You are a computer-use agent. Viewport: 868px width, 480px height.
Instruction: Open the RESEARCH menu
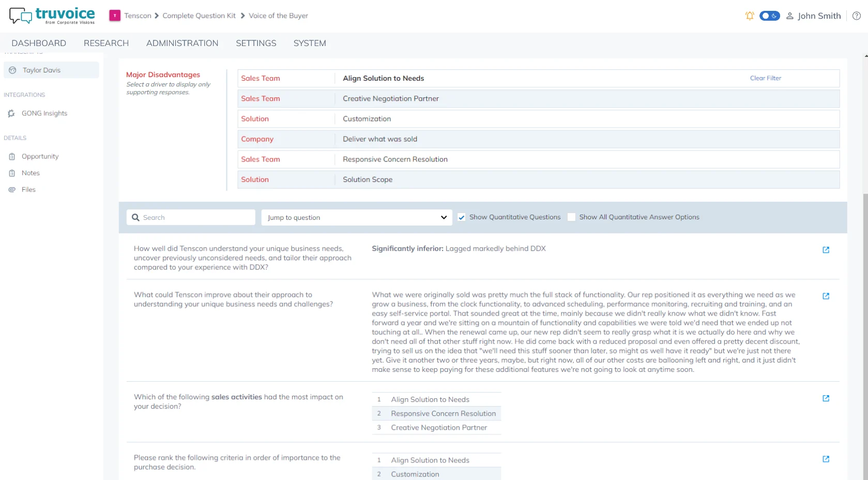pos(106,43)
